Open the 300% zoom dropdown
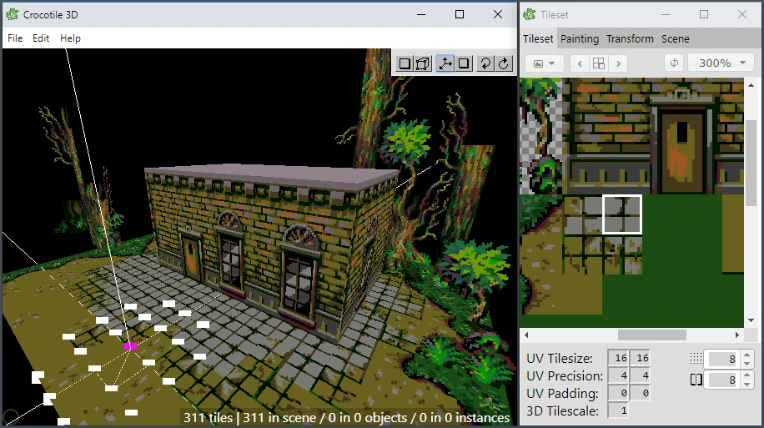 pyautogui.click(x=721, y=63)
